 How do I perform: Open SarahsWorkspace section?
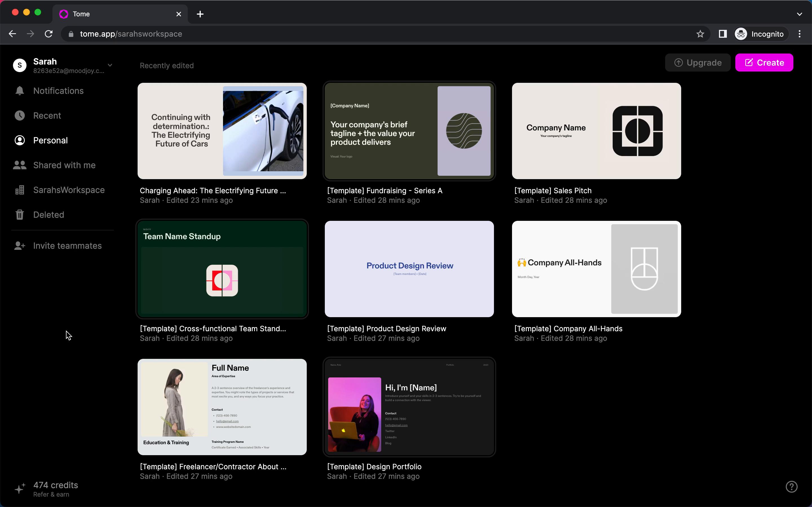[x=69, y=190]
